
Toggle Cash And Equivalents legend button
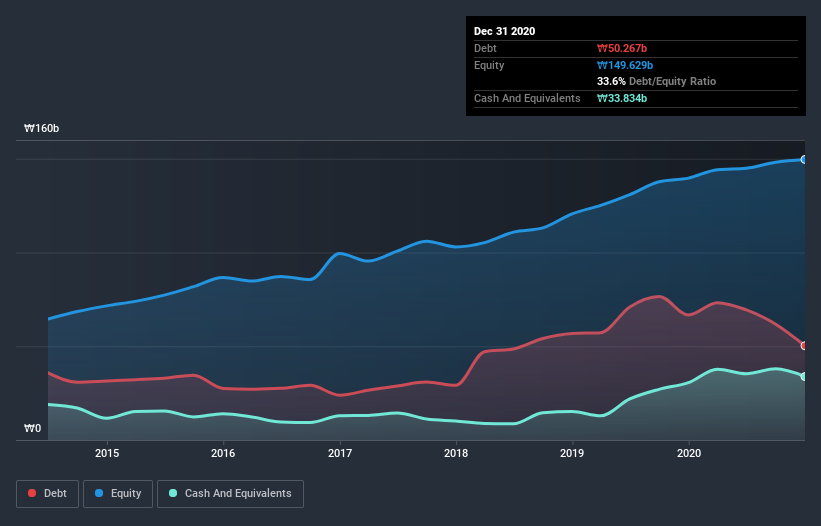pyautogui.click(x=230, y=494)
